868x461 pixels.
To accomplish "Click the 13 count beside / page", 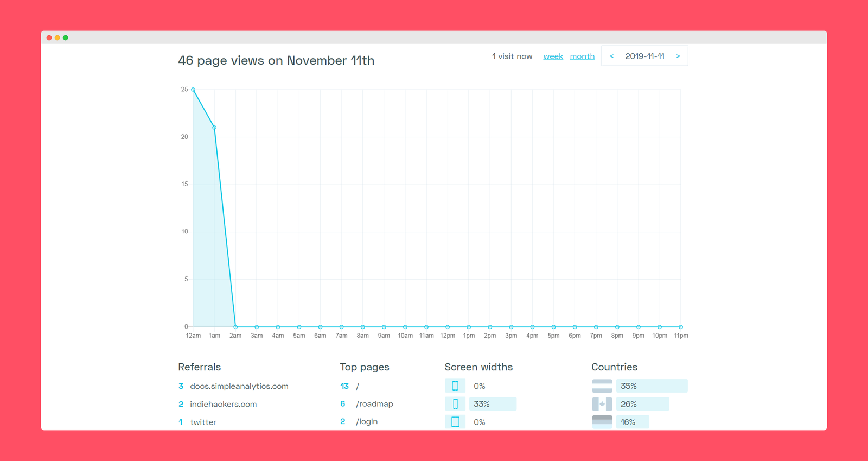I will click(344, 386).
